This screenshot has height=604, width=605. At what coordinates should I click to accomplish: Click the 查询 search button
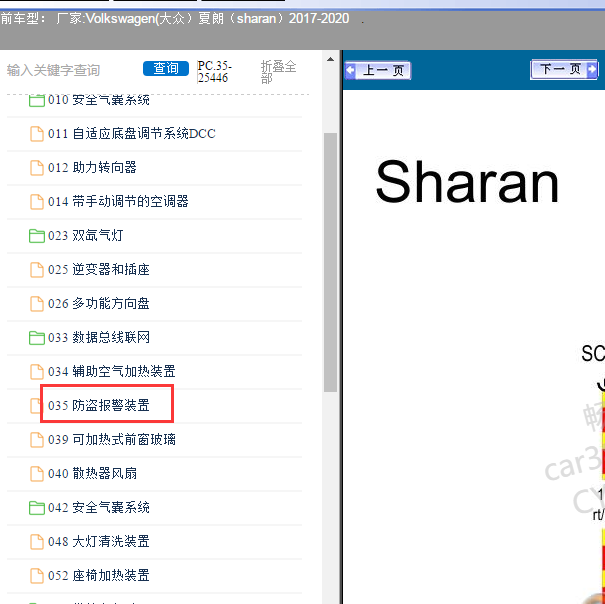(x=166, y=69)
